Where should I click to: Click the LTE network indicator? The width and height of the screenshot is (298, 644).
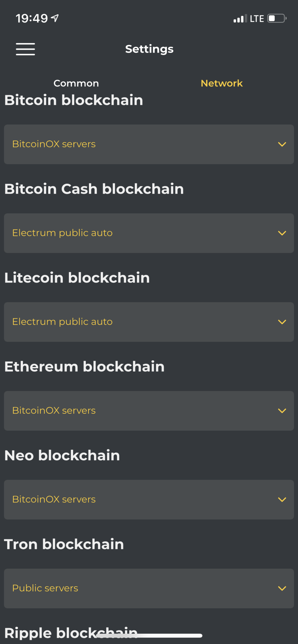click(x=257, y=18)
